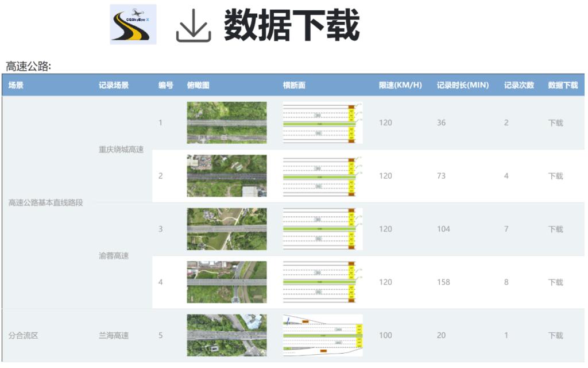
Task: Click the 限速(KM/H) column header
Action: [x=400, y=85]
